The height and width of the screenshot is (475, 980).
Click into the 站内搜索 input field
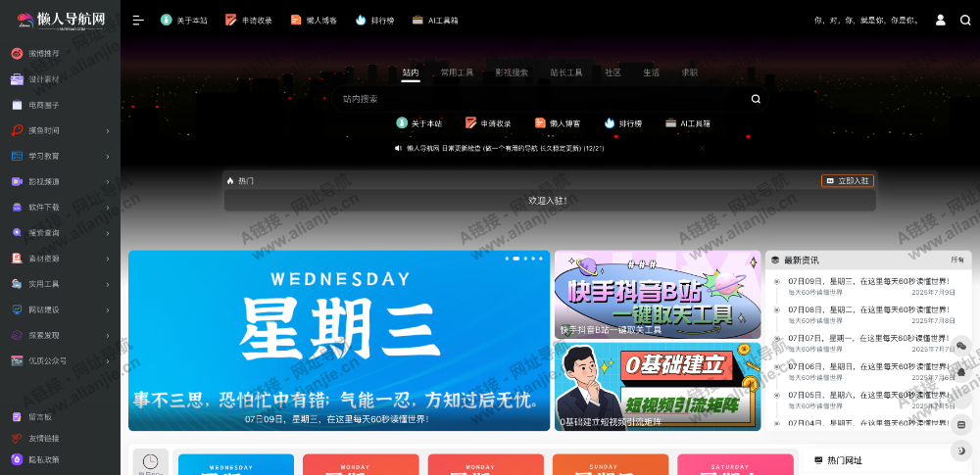coord(544,99)
